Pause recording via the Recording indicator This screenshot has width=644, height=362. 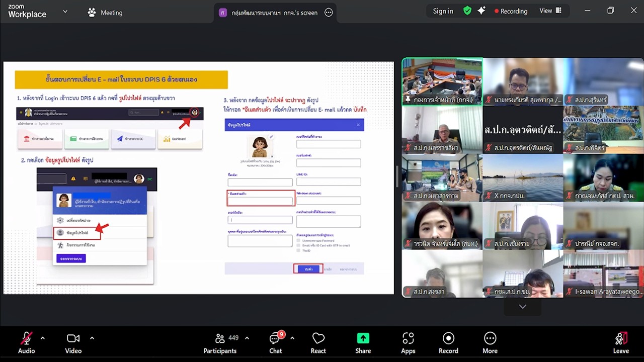pyautogui.click(x=511, y=11)
